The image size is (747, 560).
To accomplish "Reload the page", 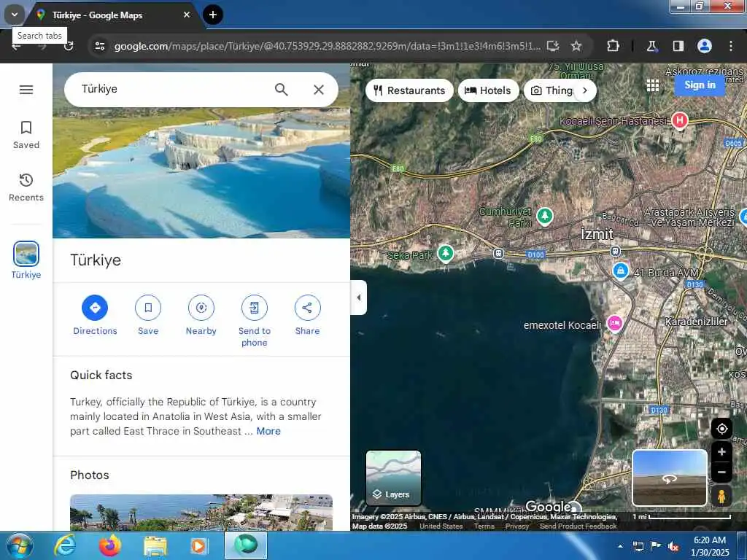I will [x=69, y=46].
